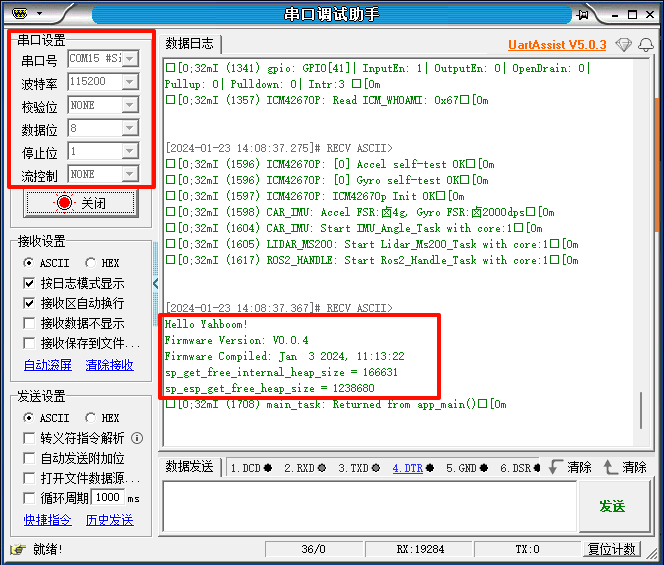Screen dimensions: 664x565
Task: Click the right 清除 up-arrow icon
Action: pos(610,467)
